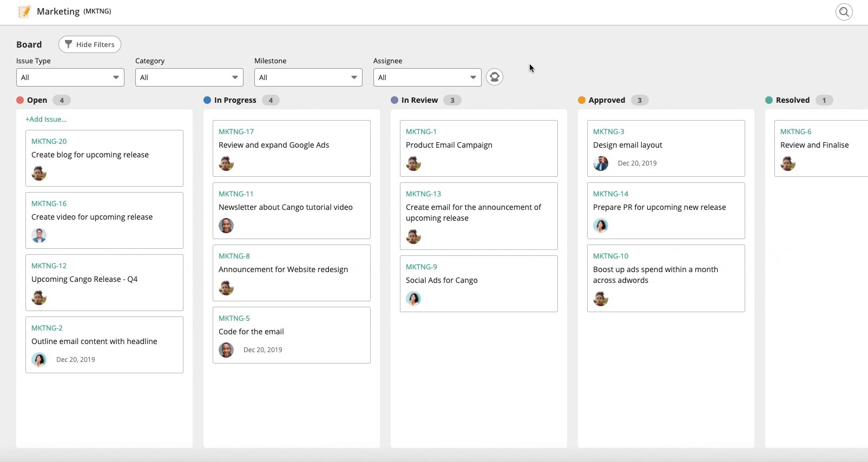Screen dimensions: 868x462
Task: Click assignee avatar on MKTNG-14 card
Action: pyautogui.click(x=601, y=226)
